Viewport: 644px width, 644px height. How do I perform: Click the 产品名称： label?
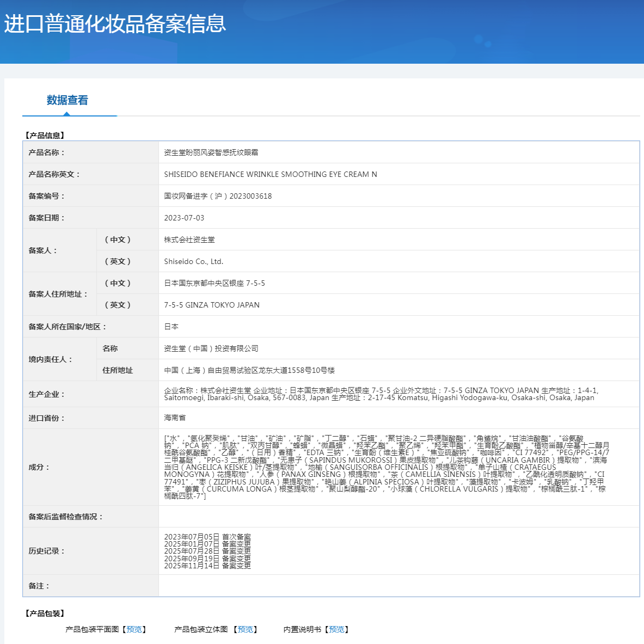tap(47, 152)
